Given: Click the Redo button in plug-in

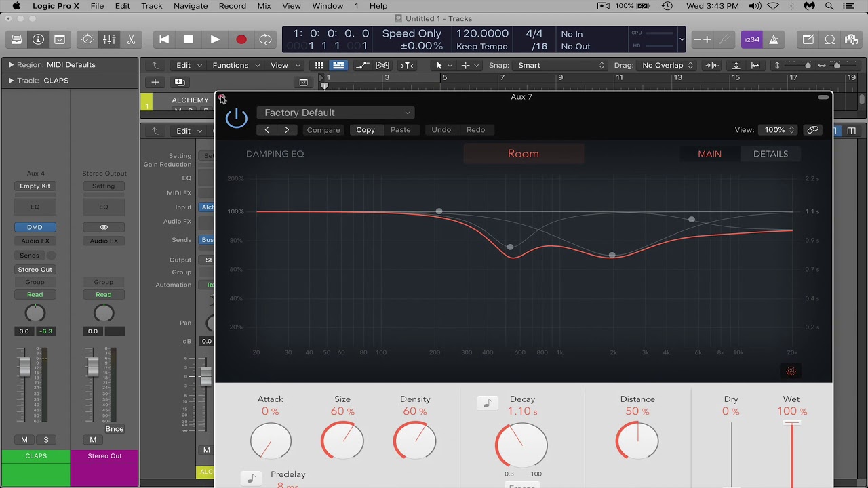Looking at the screenshot, I should 475,130.
